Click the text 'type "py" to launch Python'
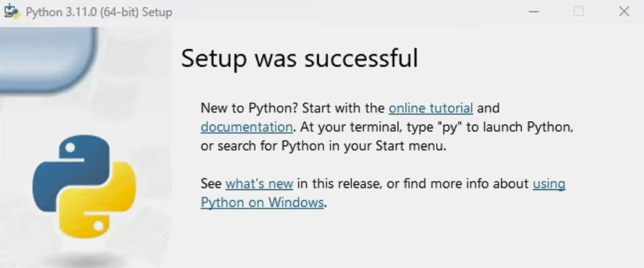The image size is (644, 268). pyautogui.click(x=489, y=128)
